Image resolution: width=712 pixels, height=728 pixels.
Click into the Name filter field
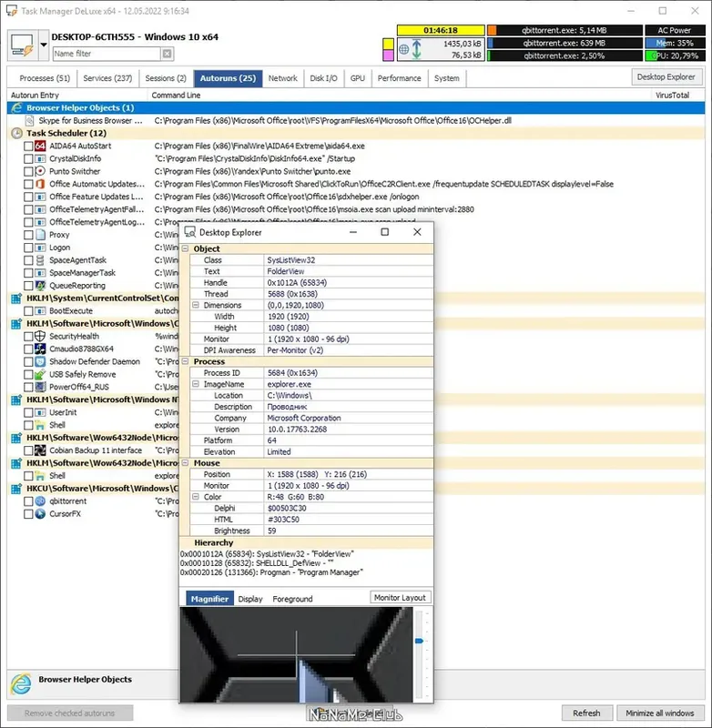point(107,54)
